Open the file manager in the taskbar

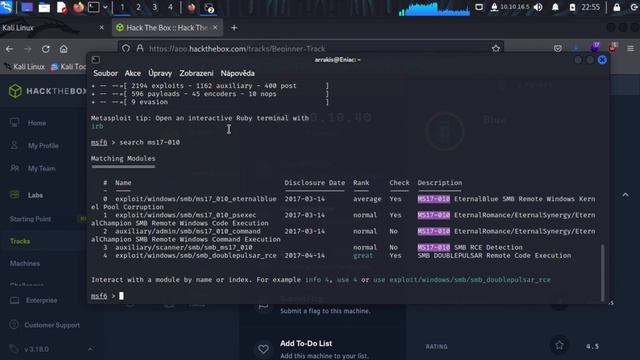click(44, 7)
